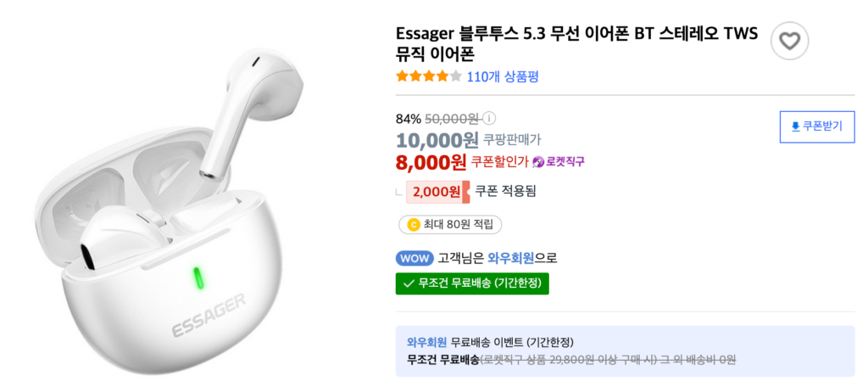Click the crossed-out 50,000원 original price
This screenshot has height=387, width=868.
coord(452,119)
